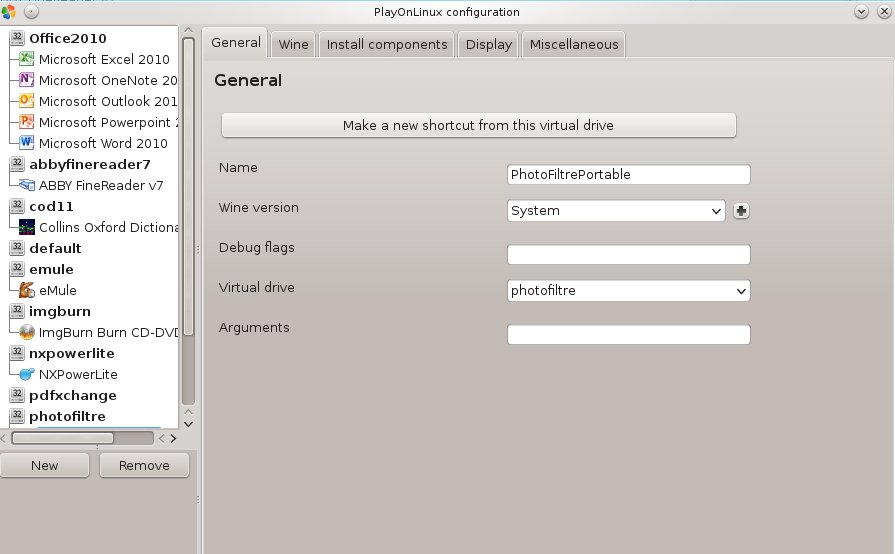
Task: Open the Install components tab
Action: pos(386,45)
